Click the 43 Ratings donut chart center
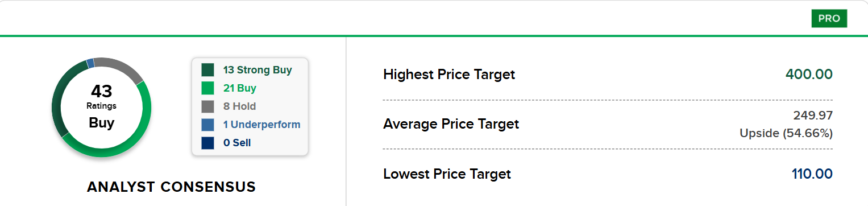This screenshot has width=868, height=206. point(102,107)
